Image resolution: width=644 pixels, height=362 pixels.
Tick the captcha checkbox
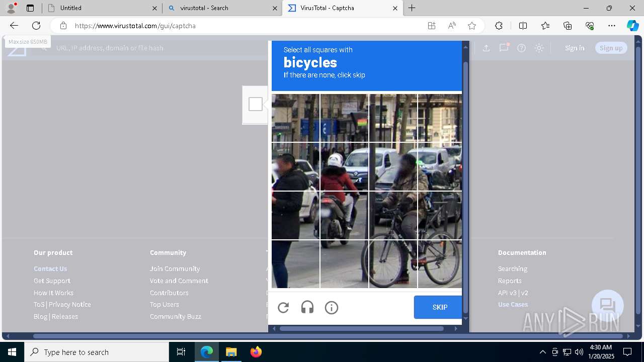[256, 104]
